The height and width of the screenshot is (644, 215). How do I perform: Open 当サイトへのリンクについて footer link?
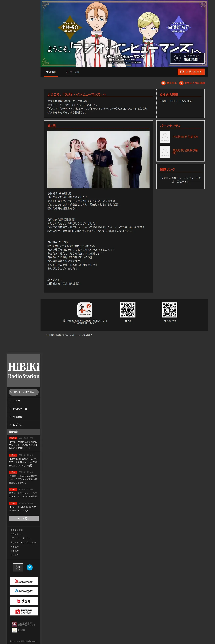24,543
